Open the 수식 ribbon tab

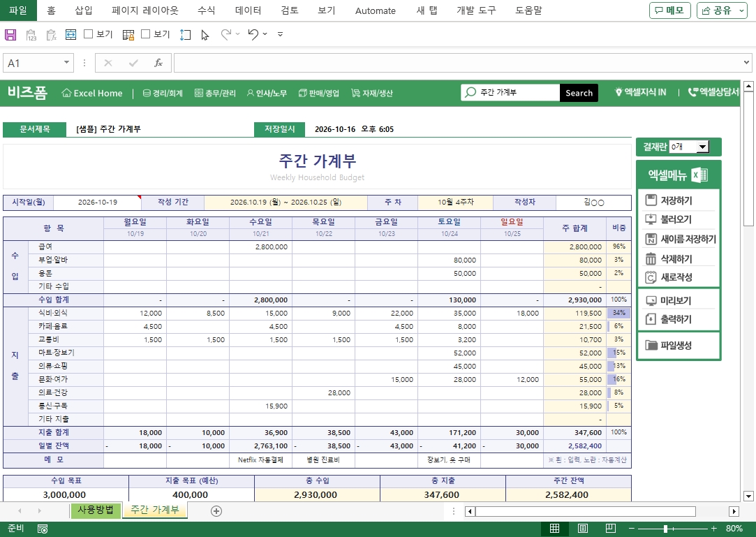[207, 10]
